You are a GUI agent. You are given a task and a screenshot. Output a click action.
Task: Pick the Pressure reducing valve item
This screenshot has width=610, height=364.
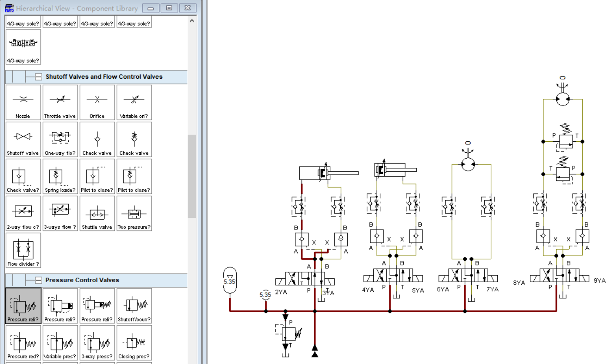click(23, 343)
